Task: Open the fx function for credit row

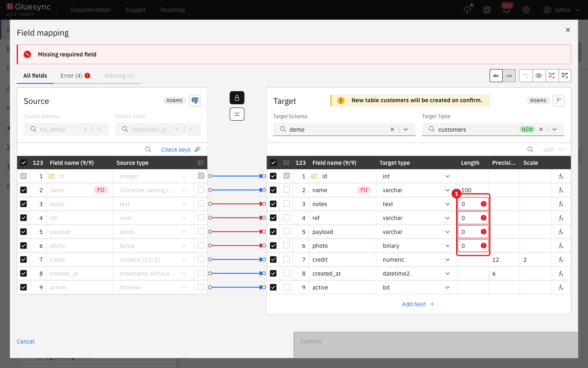Action: click(x=561, y=260)
